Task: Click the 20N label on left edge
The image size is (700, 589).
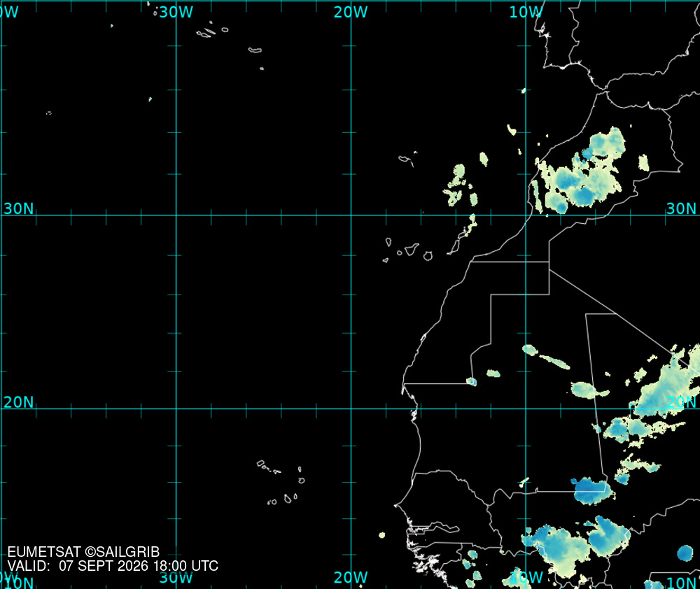Action: (19, 402)
